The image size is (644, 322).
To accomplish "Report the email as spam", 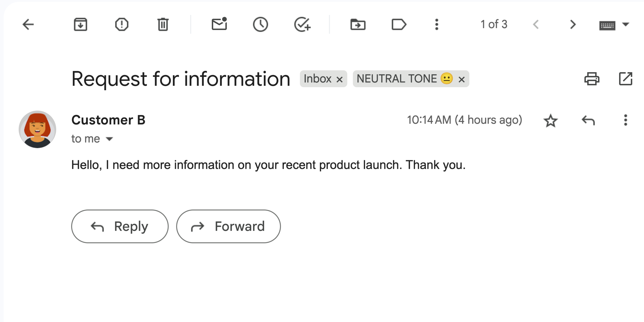I will tap(121, 24).
